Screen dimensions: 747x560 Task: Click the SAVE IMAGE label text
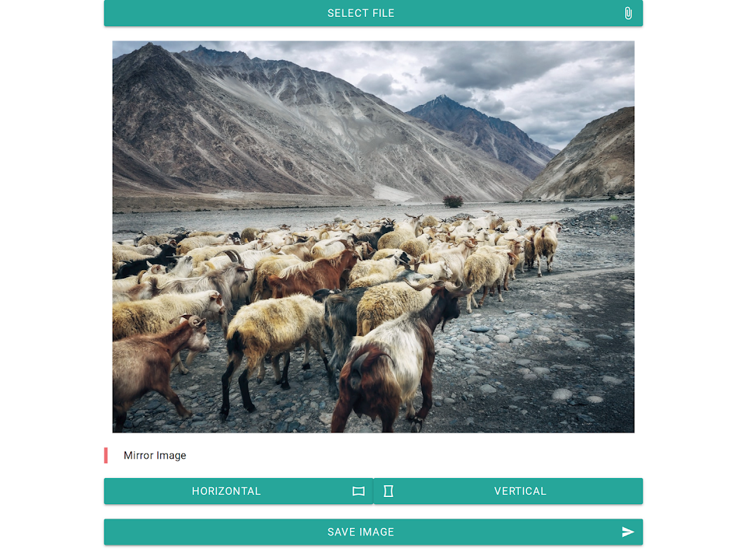point(361,532)
